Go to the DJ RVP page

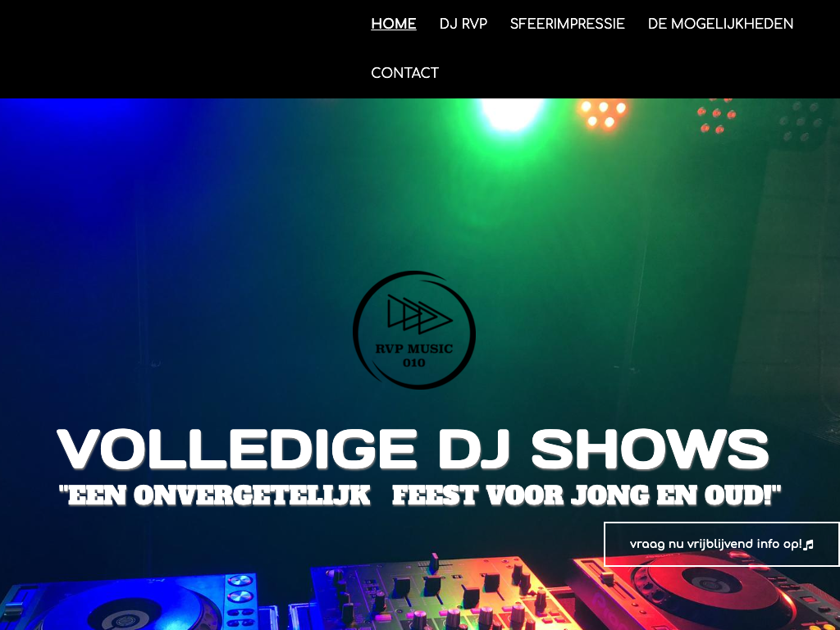pos(463,24)
